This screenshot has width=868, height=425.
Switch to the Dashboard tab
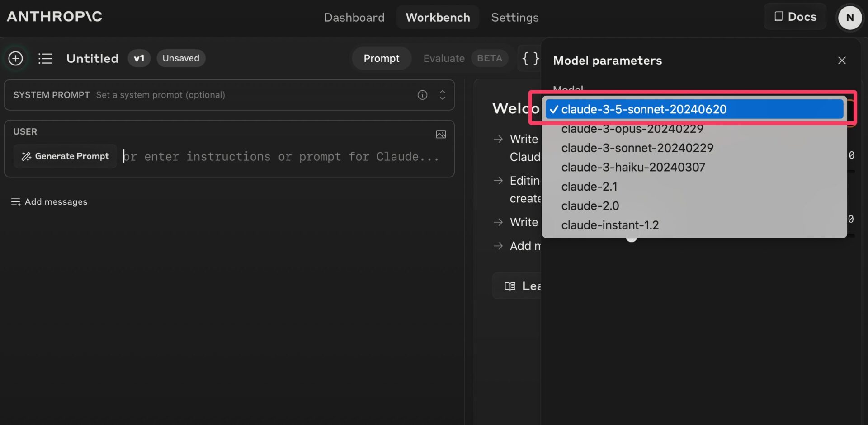354,18
